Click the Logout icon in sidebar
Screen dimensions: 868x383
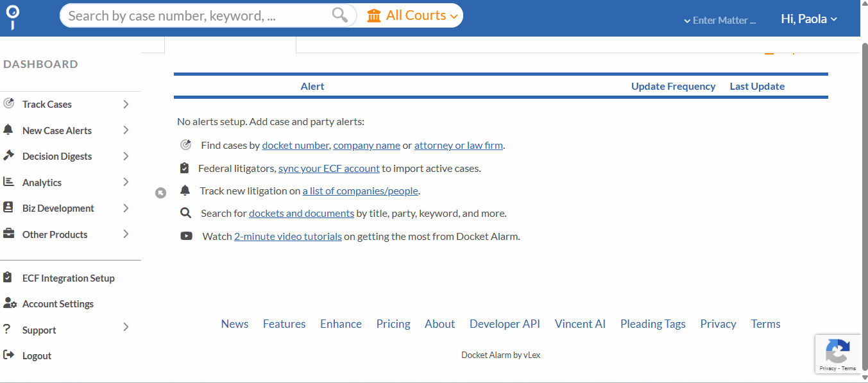coord(8,355)
